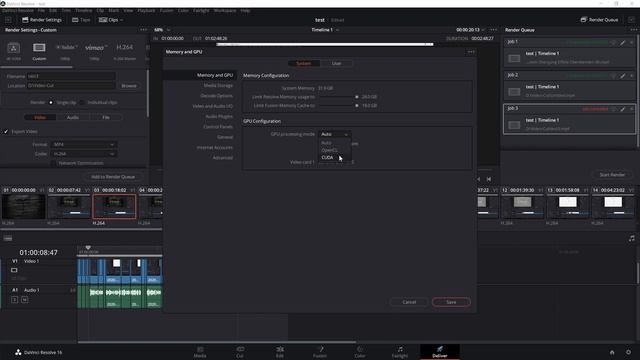The image size is (640, 360).
Task: Switch to the User preferences tab
Action: (336, 63)
